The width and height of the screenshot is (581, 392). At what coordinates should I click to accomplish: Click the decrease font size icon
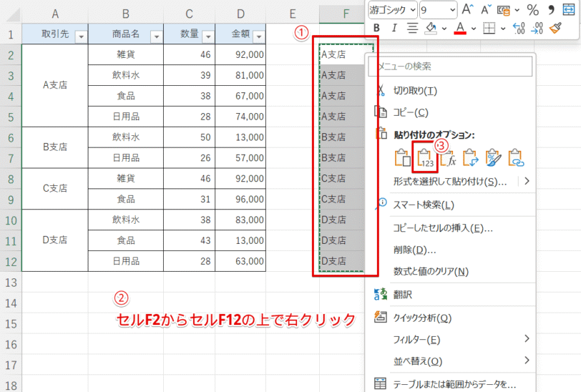pos(486,9)
